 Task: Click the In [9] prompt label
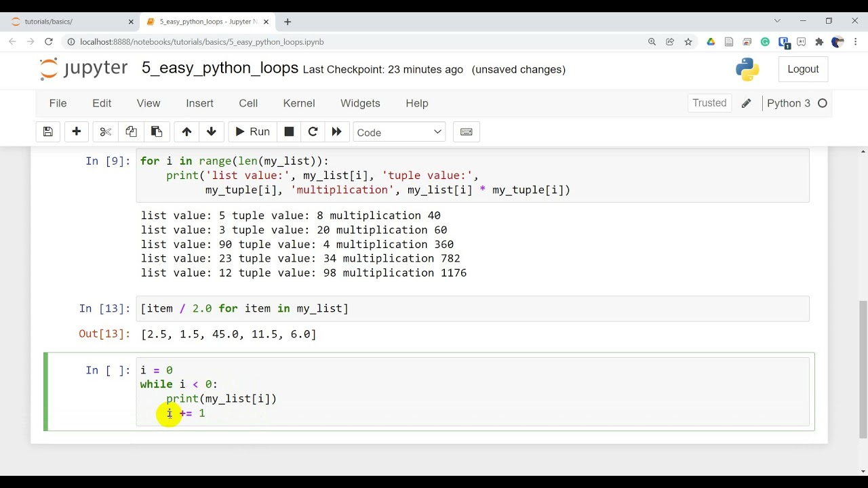[107, 161]
